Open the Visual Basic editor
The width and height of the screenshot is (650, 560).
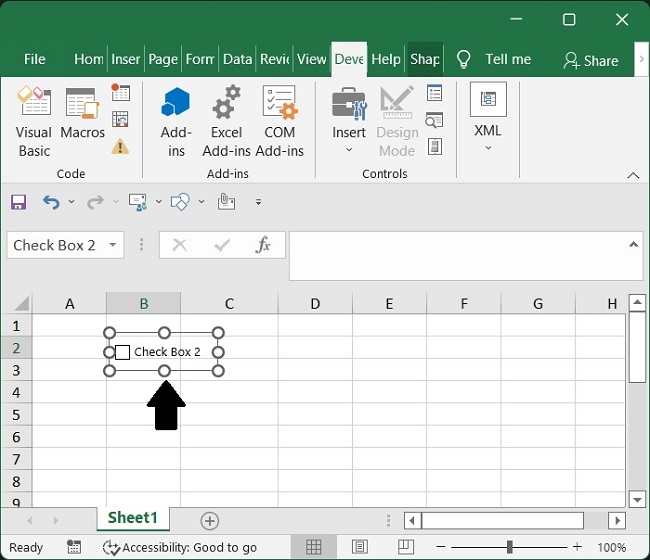tap(34, 122)
